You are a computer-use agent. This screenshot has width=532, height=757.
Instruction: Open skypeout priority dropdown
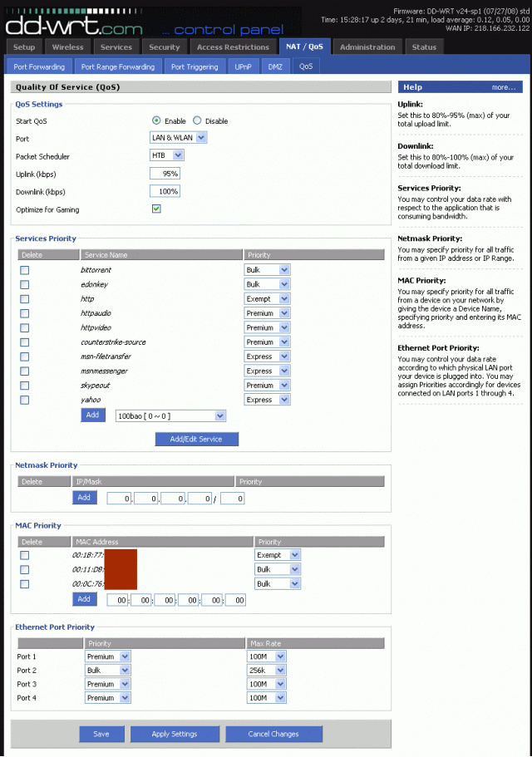tap(268, 386)
